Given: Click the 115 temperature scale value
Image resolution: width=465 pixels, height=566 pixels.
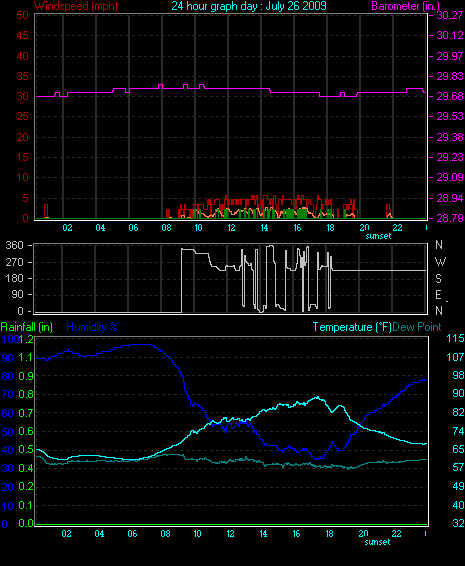Looking at the screenshot, I should pyautogui.click(x=455, y=338).
